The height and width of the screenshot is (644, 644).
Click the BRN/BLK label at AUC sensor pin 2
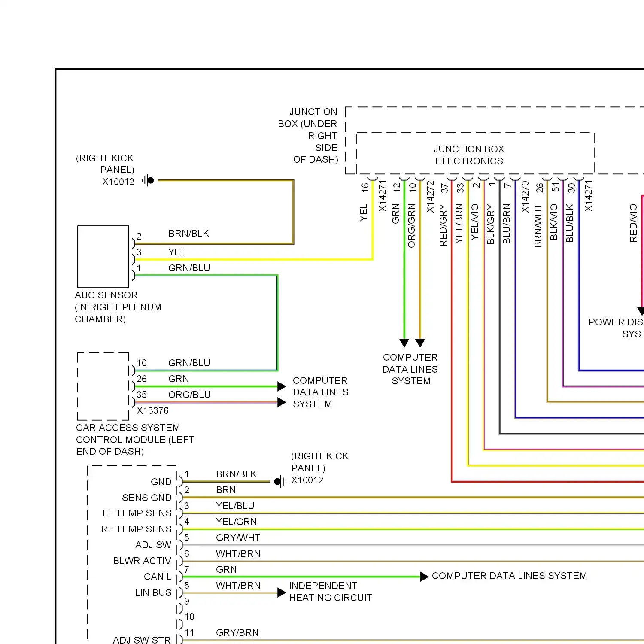tap(189, 233)
